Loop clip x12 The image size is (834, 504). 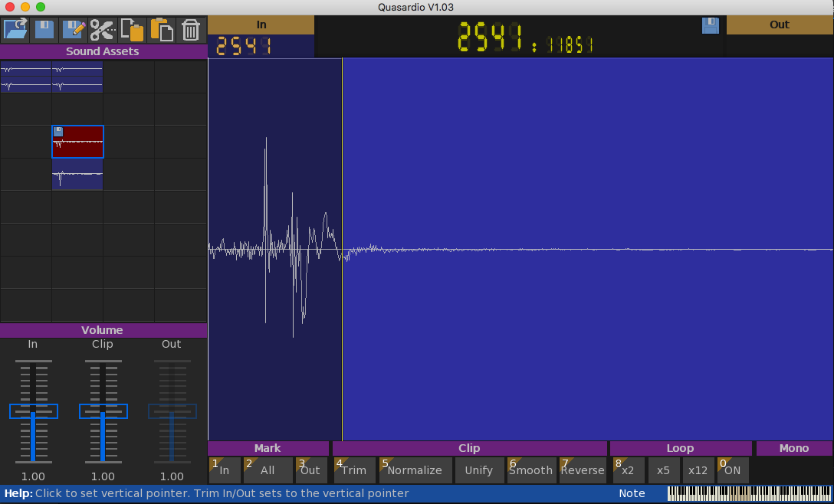click(698, 470)
